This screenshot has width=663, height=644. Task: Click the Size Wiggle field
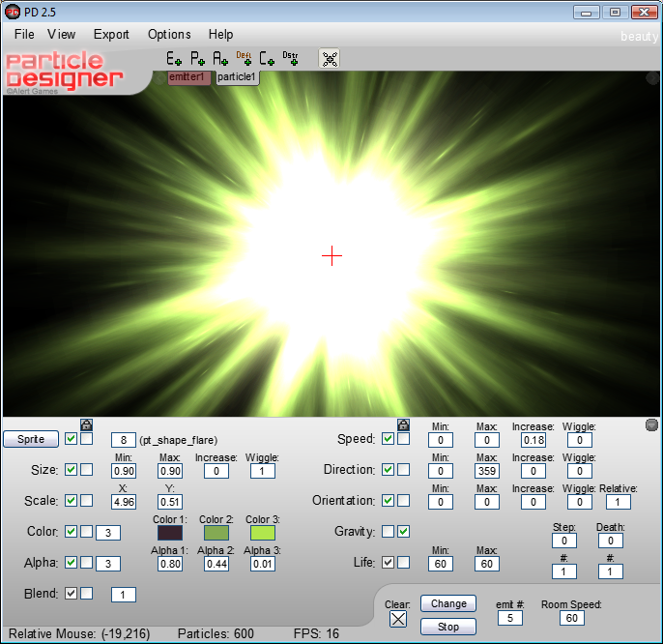pos(263,471)
